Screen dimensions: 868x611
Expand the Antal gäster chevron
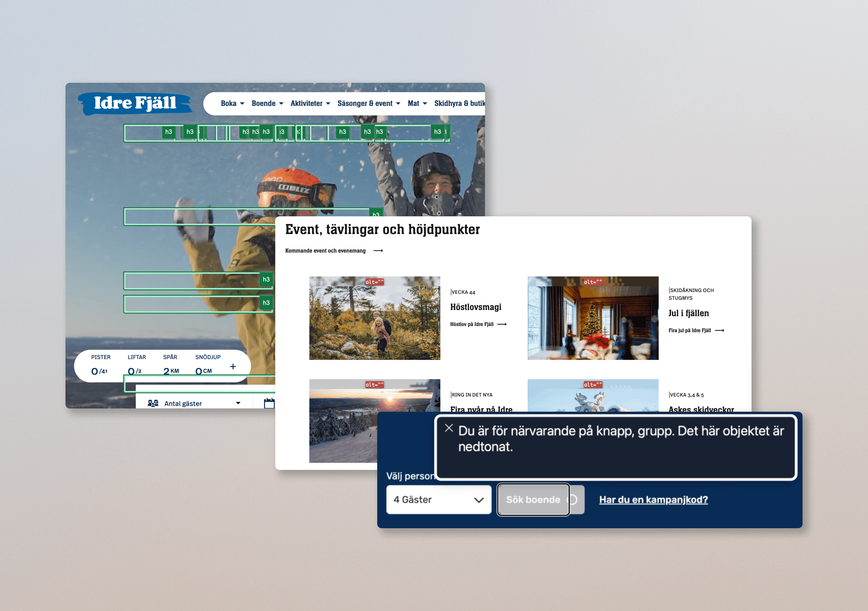238,403
